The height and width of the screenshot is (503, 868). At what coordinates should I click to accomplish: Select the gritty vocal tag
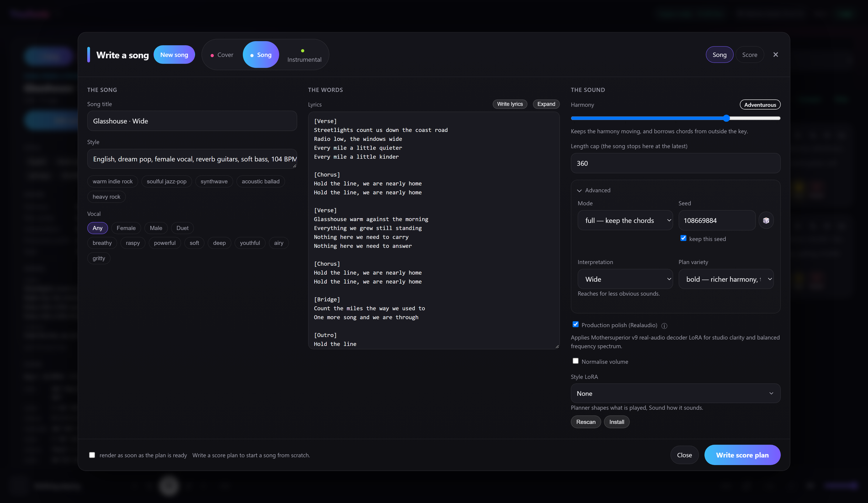(x=99, y=258)
